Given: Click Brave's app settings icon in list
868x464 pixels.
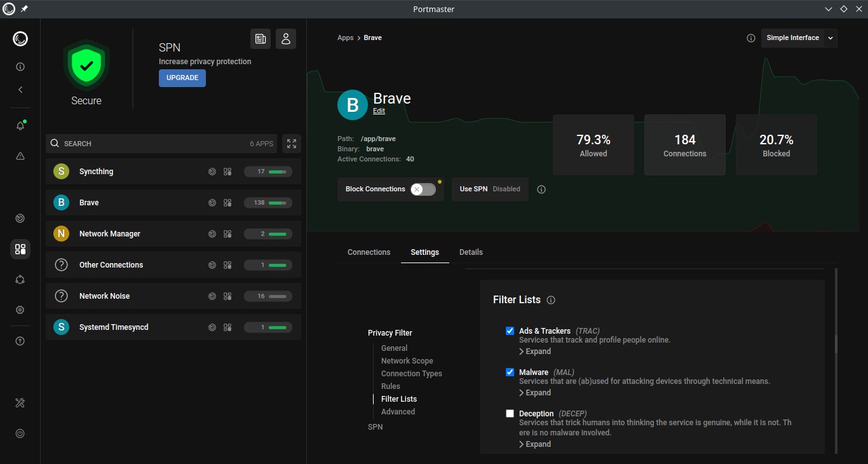Looking at the screenshot, I should [227, 203].
